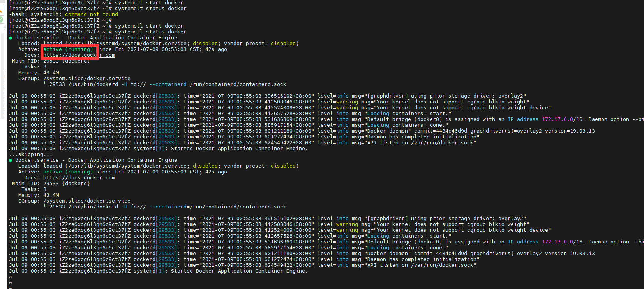
Task: Open the first https://docs.docker.com link
Action: tap(79, 55)
